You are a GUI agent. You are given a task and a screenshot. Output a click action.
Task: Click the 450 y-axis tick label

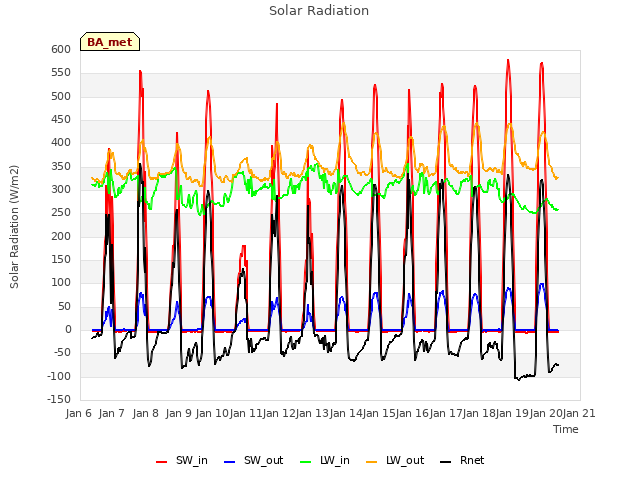(61, 120)
